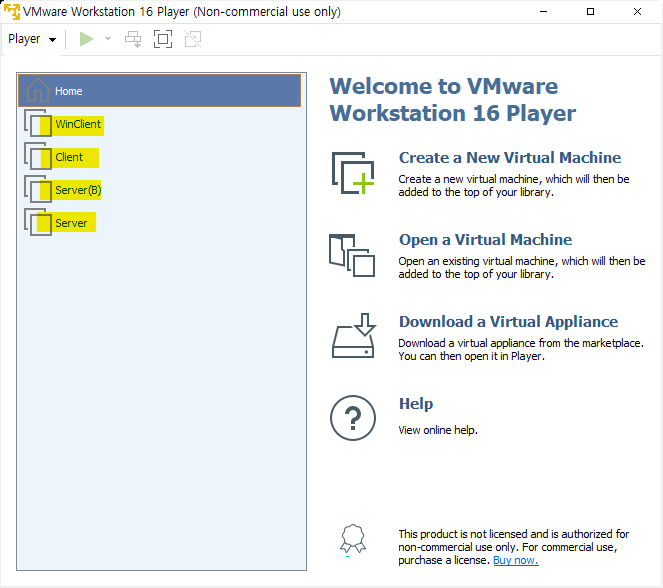Click the Server(B) VM icon

(x=38, y=189)
